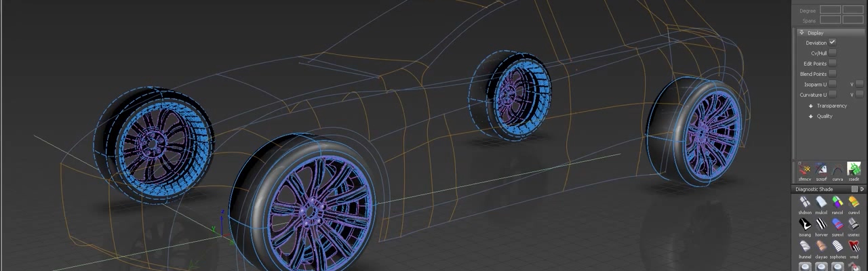The width and height of the screenshot is (868, 271).
Task: Apply the mulcol multi-color shade
Action: point(821,203)
